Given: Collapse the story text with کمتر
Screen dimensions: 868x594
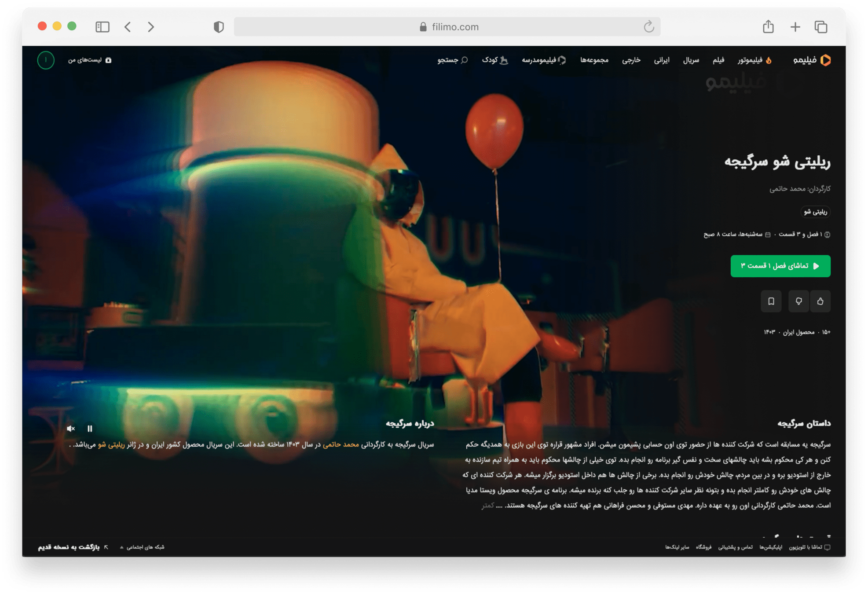Looking at the screenshot, I should (x=488, y=506).
